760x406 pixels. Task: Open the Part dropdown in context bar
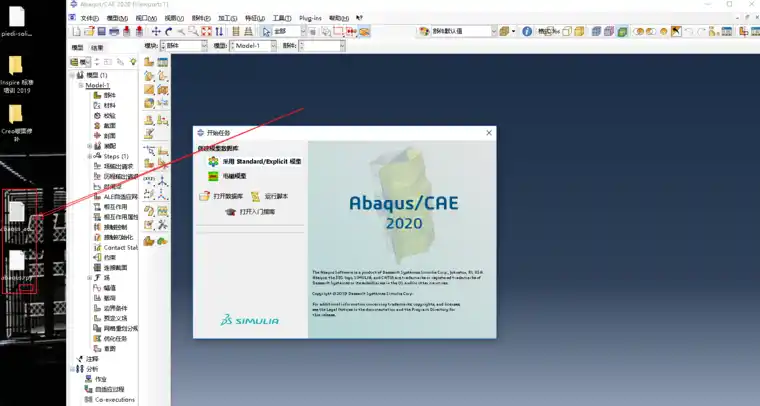(322, 46)
